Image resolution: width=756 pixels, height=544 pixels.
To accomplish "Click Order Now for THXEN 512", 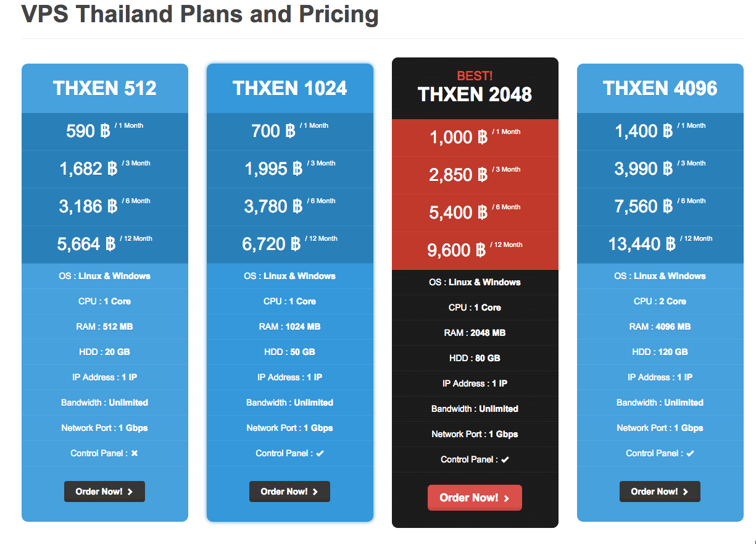I will coord(104,492).
